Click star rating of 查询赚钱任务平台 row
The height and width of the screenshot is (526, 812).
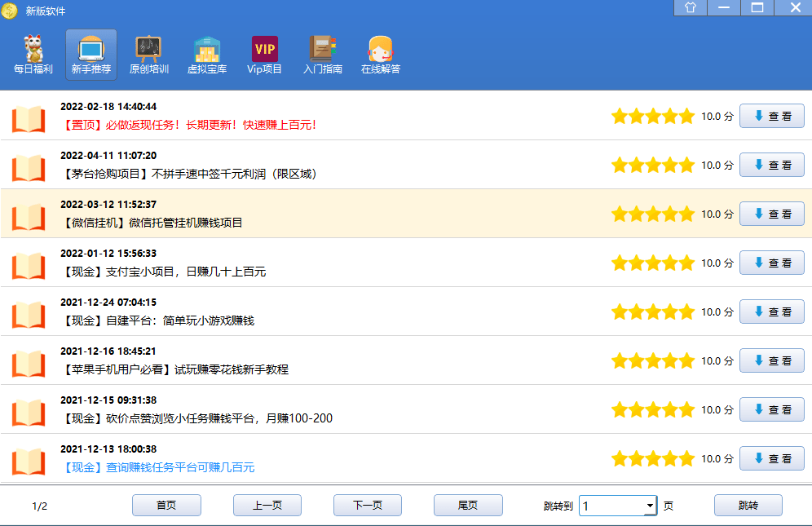[652, 458]
